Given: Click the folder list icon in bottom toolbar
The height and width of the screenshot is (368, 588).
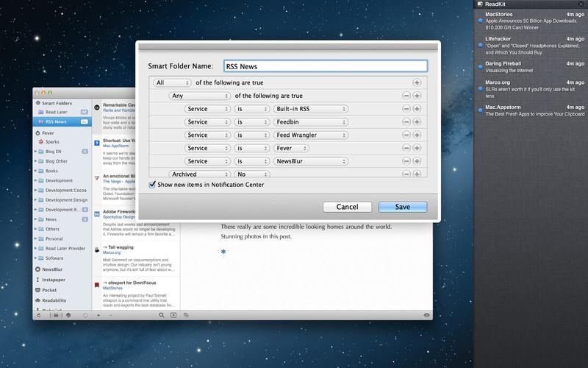Looking at the screenshot, I should click(56, 316).
